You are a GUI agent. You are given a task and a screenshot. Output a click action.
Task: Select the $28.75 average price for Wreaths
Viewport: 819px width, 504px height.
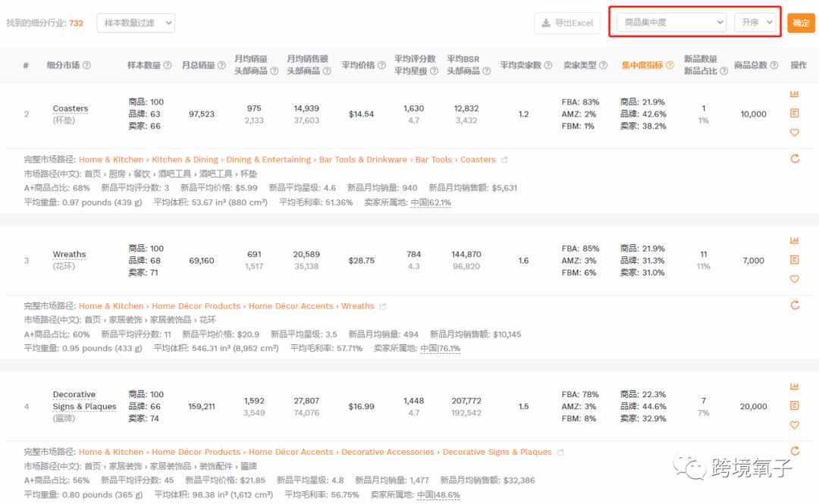[362, 260]
